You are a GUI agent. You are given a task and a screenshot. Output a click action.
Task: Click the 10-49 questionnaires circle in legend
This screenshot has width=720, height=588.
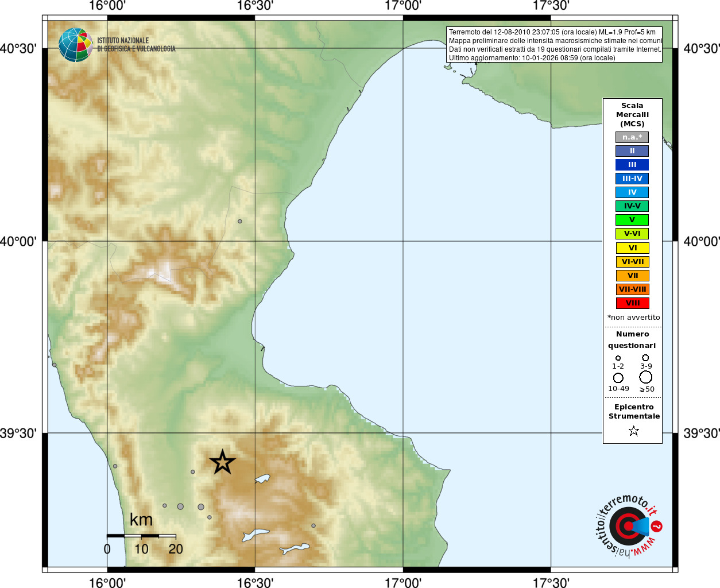[x=618, y=378]
